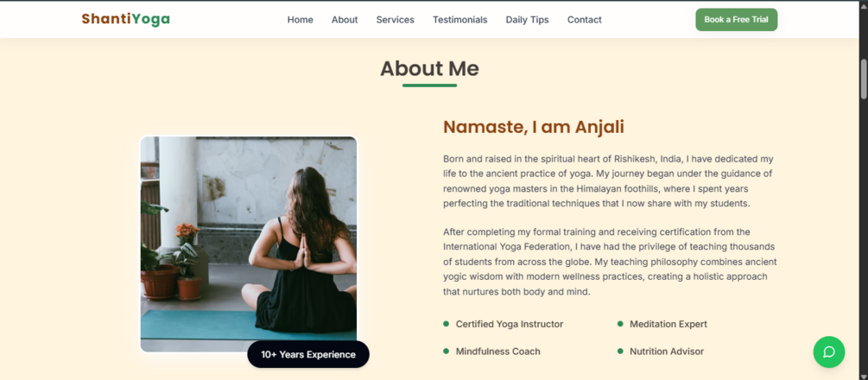Navigate to the Testimonials section
The width and height of the screenshot is (868, 380).
(x=459, y=20)
